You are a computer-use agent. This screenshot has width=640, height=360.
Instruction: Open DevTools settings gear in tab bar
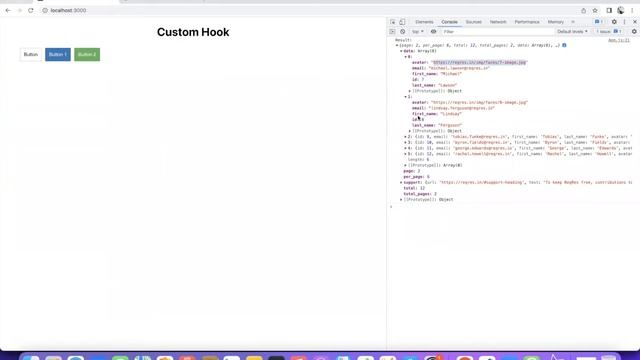pos(614,22)
